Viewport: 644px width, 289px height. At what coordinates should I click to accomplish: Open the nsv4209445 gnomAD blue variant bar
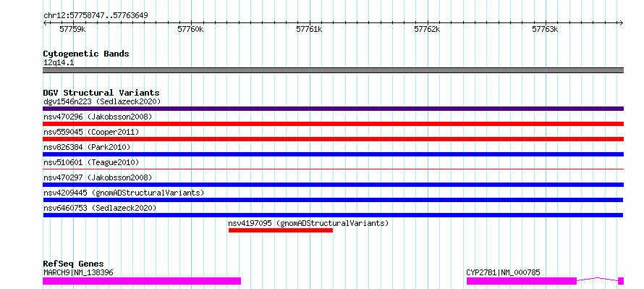(333, 200)
